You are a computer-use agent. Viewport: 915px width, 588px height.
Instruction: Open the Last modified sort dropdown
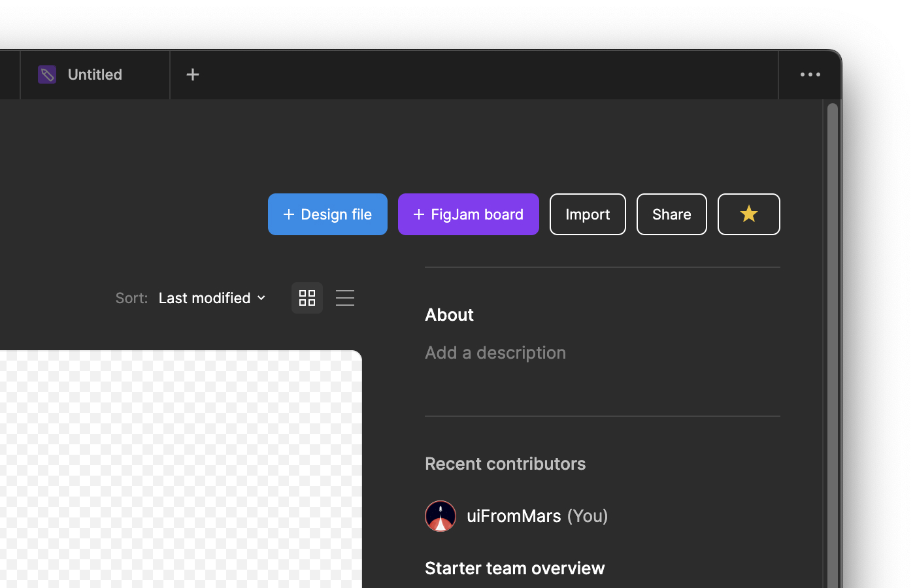pyautogui.click(x=212, y=298)
